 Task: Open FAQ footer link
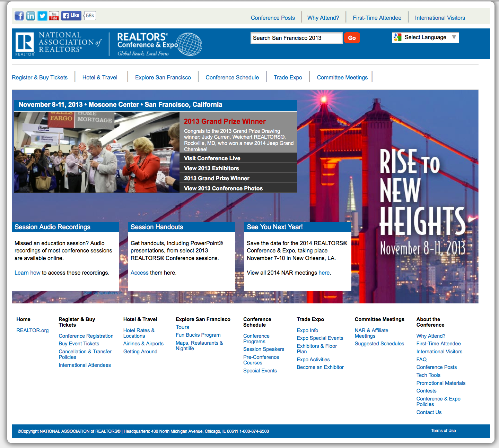click(x=421, y=360)
